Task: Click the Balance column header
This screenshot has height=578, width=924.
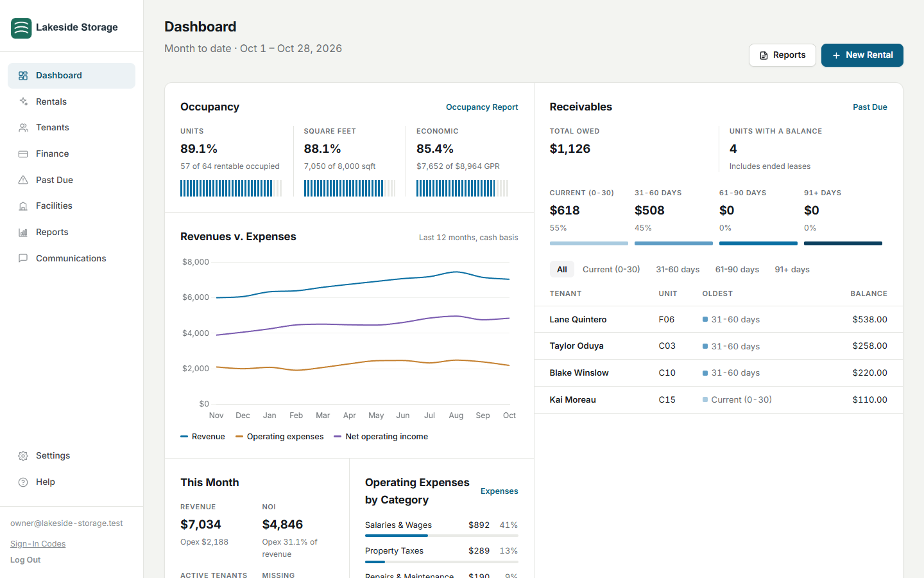Action: point(869,293)
